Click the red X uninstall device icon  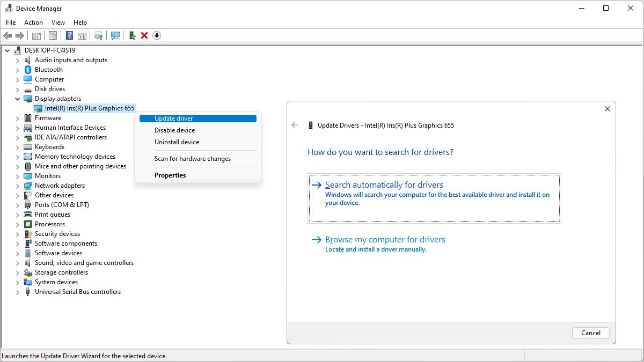144,35
